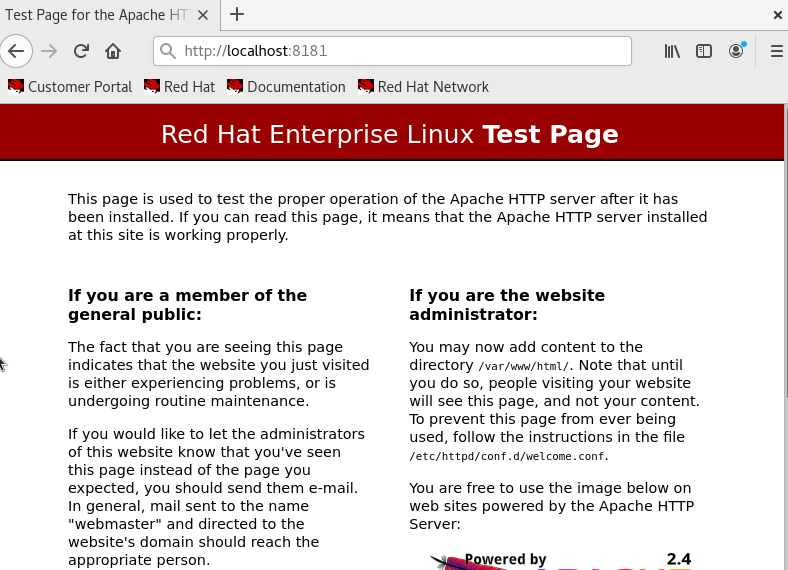Open the Red Hat Network bookmark

point(423,86)
